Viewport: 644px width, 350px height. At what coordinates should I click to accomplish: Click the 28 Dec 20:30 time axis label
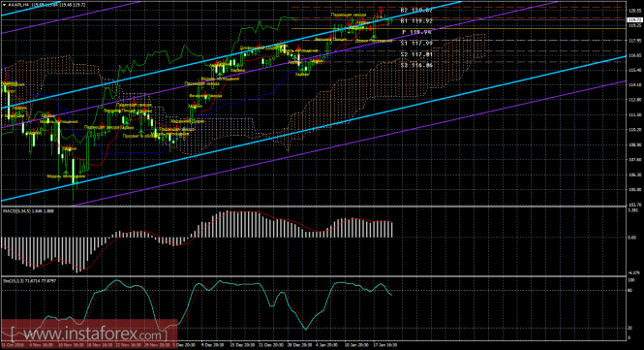(x=299, y=345)
